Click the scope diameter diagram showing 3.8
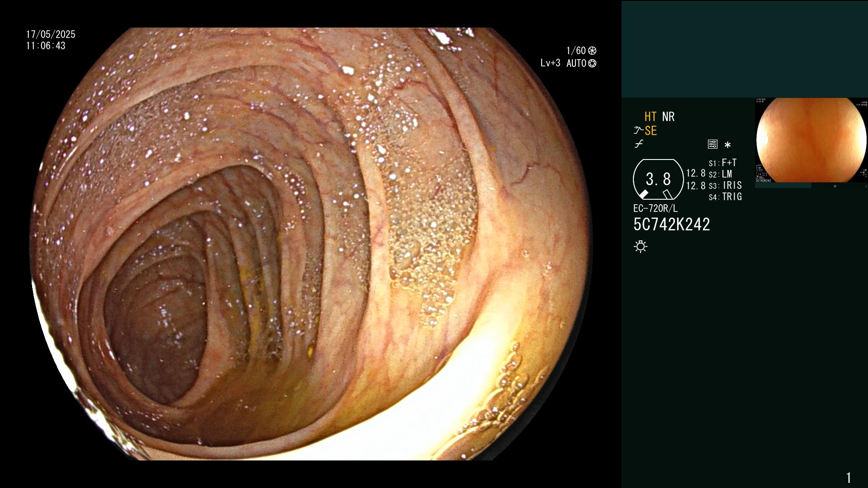868x488 pixels. coord(658,179)
